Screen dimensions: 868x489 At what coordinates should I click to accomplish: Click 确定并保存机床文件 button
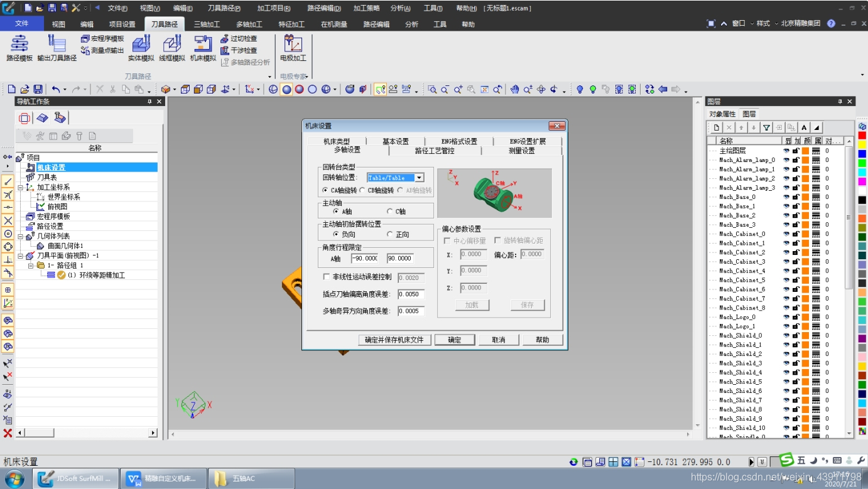(394, 340)
